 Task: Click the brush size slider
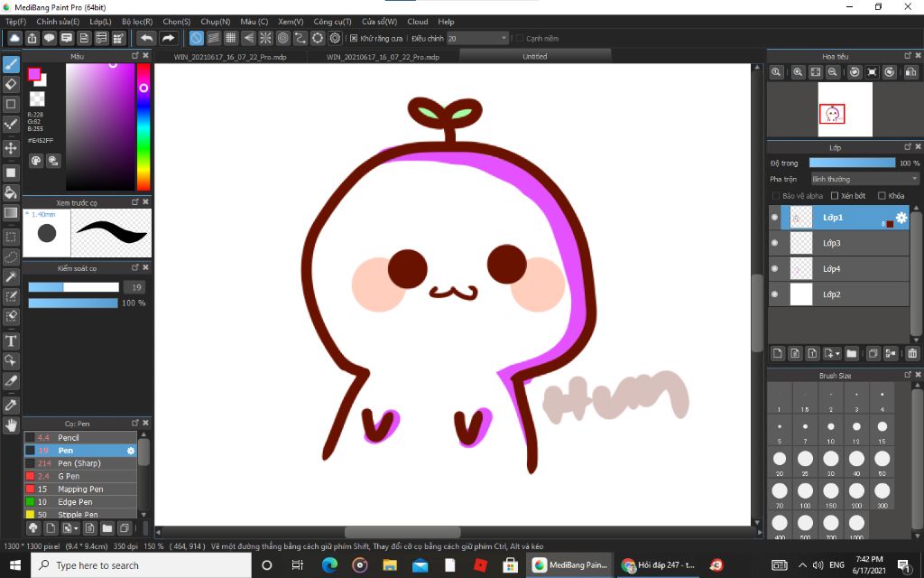pos(74,287)
